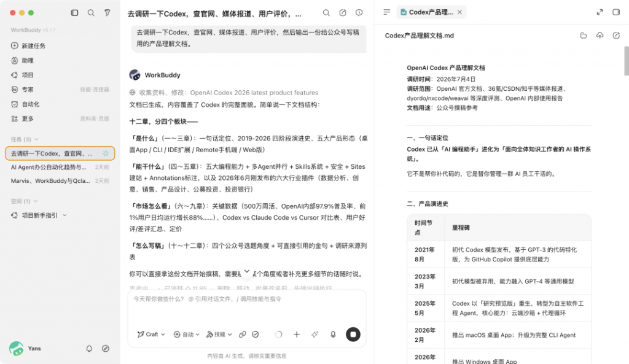Screen dimensions: 629x364
Task: Toggle the right panel layout icon
Action: (616, 12)
